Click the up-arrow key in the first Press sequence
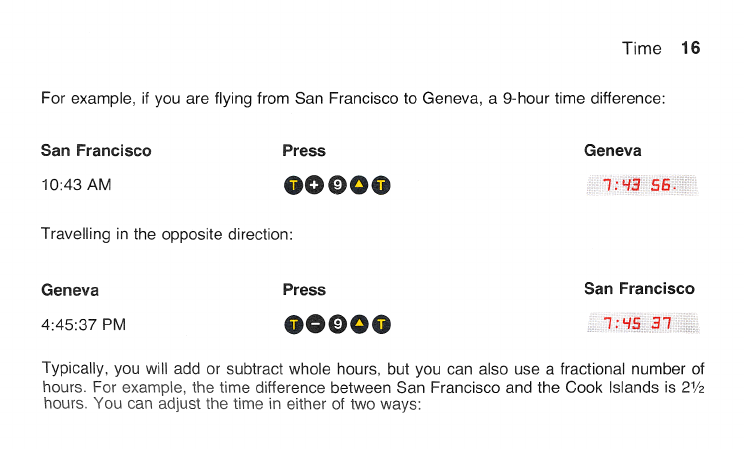Screen dimensions: 744x449 pos(359,185)
